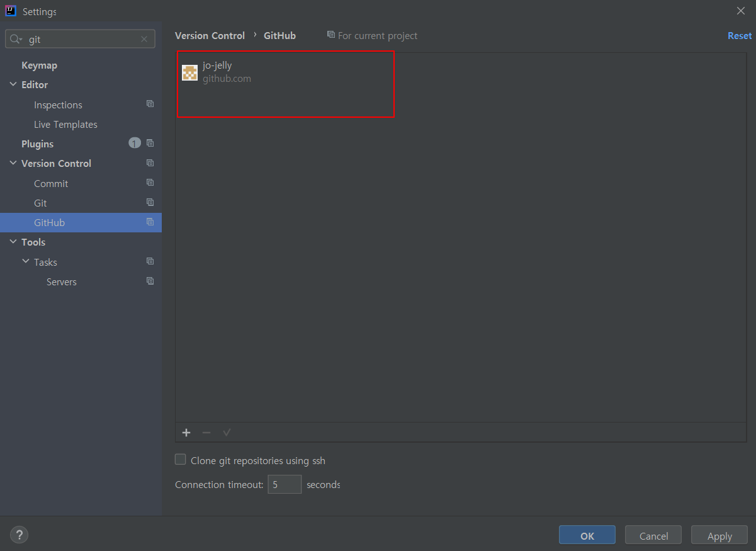Click the jo-jelly account avatar
The width and height of the screenshot is (756, 551).
click(x=189, y=72)
